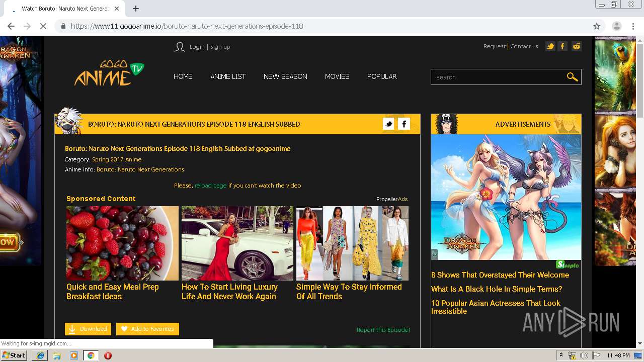The image size is (644, 362).
Task: Close the Watch Boruto tab
Action: 117,9
